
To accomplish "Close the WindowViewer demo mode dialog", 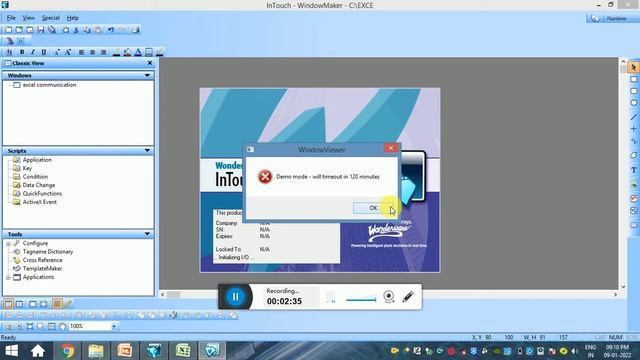I will click(x=391, y=148).
